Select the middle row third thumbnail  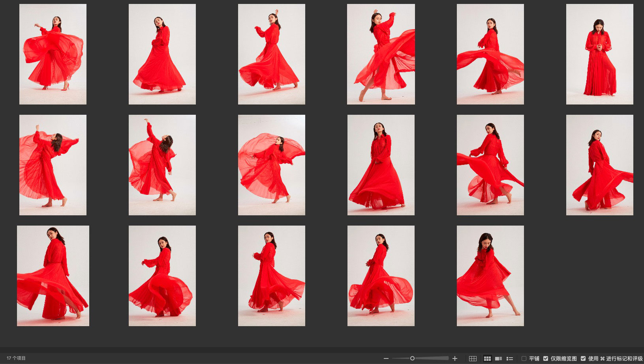coord(271,165)
